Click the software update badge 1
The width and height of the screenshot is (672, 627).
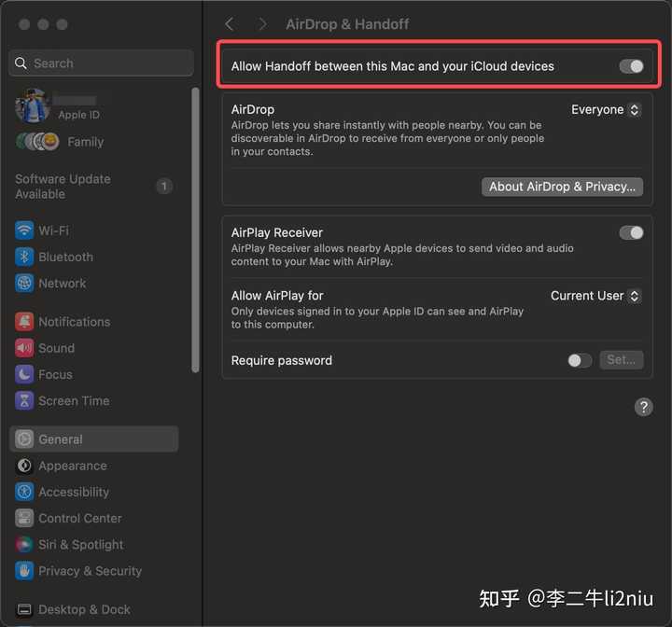(163, 187)
